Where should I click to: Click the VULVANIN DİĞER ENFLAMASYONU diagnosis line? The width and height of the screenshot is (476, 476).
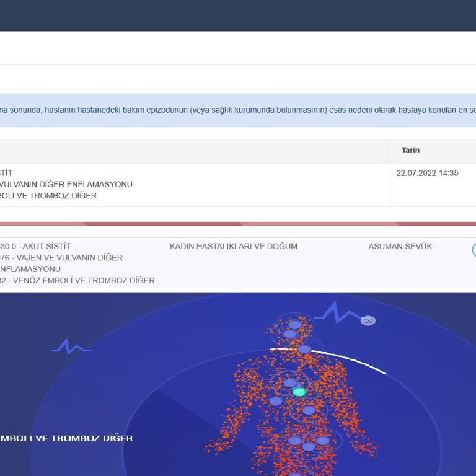click(66, 184)
